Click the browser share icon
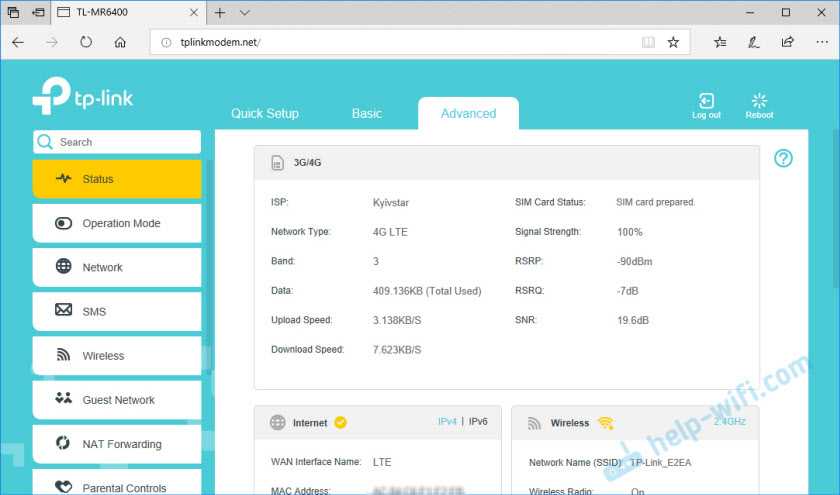This screenshot has height=495, width=840. point(788,42)
